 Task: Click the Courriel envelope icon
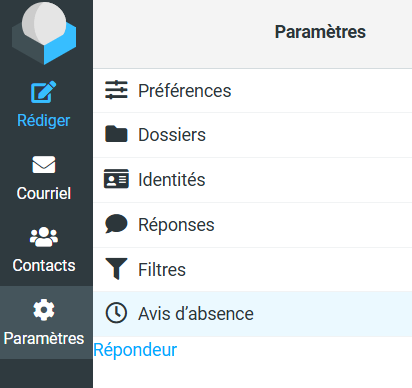(44, 165)
